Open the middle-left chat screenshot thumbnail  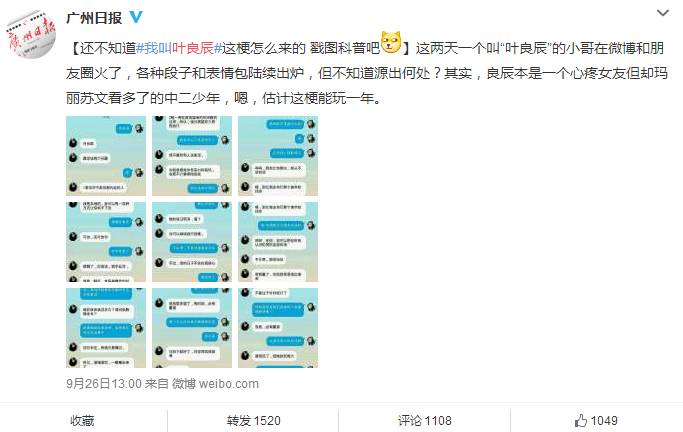(106, 242)
